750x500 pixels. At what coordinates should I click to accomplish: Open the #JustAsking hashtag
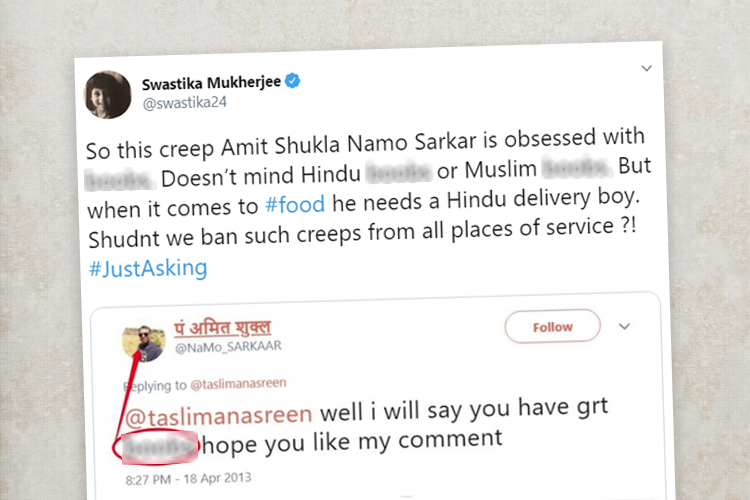pyautogui.click(x=148, y=268)
